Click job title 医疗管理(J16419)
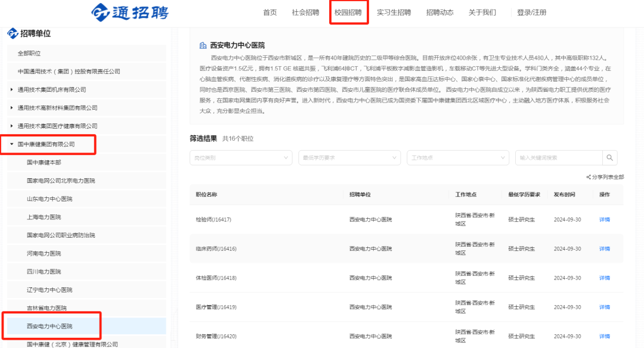Screen dimensions: 644x348 tap(216, 307)
